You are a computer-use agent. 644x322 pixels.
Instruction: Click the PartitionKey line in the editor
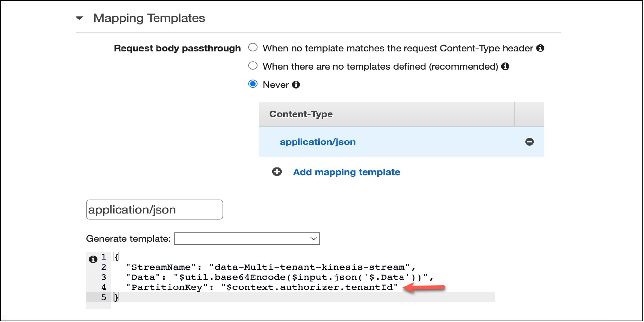[x=262, y=287]
